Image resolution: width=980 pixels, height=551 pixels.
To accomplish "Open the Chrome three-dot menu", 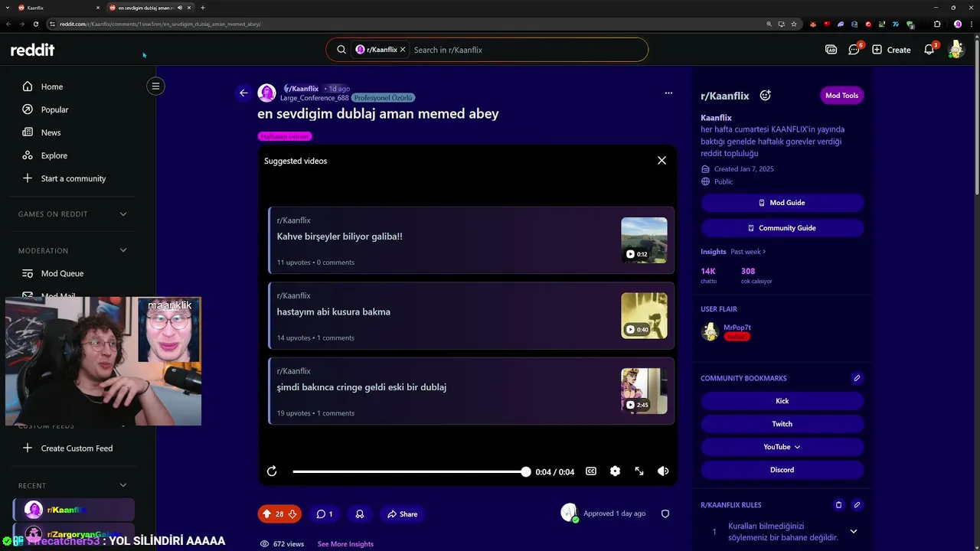I will coord(971,24).
